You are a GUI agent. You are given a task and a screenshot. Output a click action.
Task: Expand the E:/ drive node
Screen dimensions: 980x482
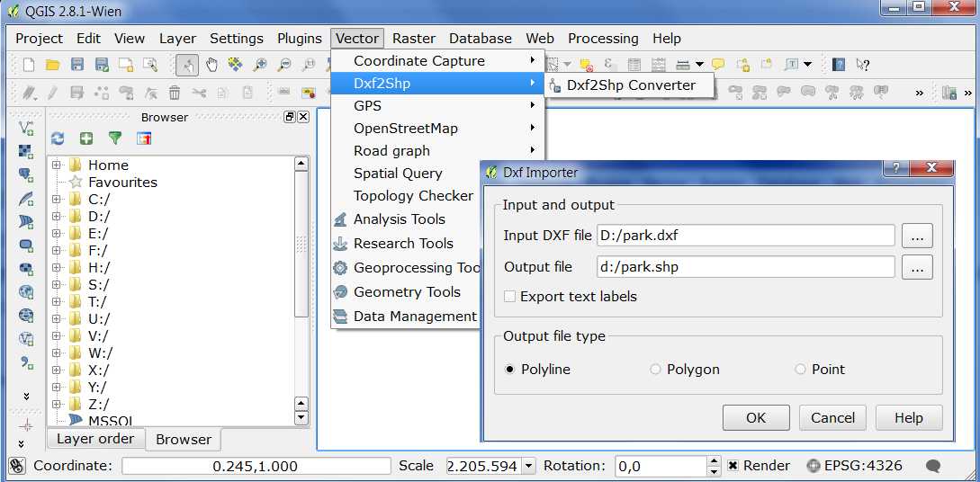[57, 233]
